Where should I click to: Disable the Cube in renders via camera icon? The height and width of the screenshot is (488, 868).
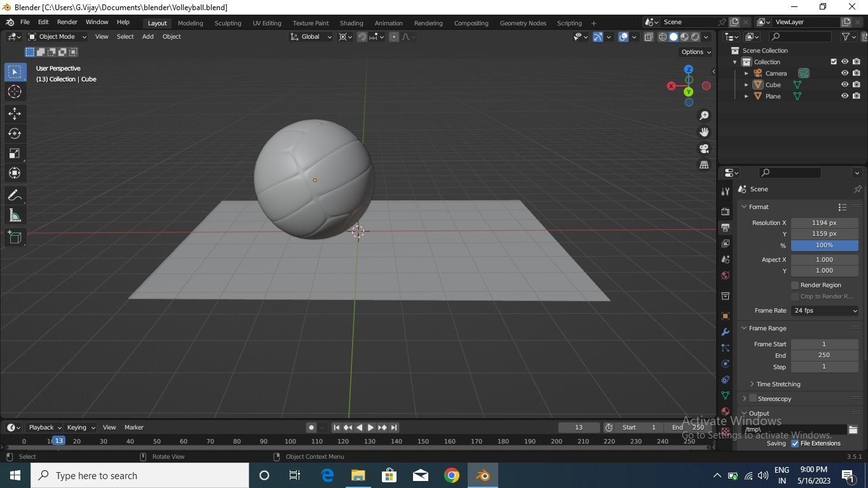tap(857, 85)
